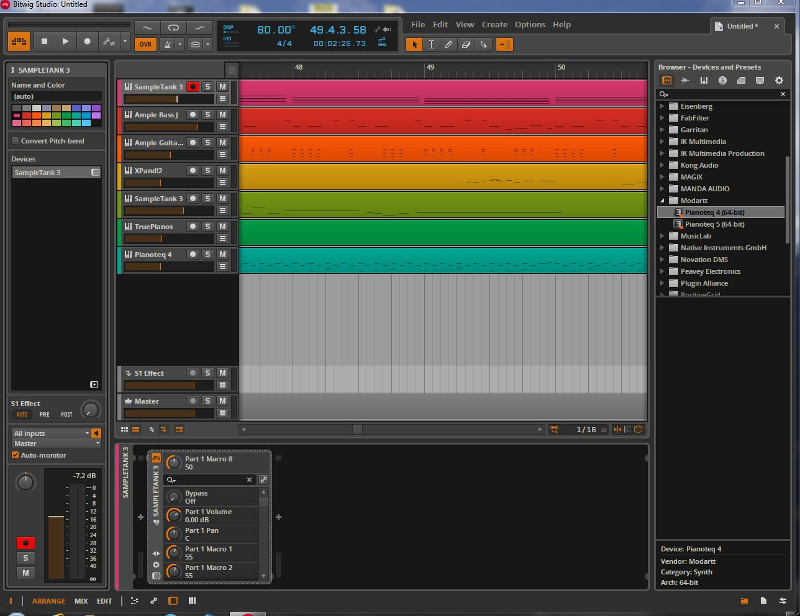Click the browser search field
This screenshot has height=616, width=800.
[722, 94]
